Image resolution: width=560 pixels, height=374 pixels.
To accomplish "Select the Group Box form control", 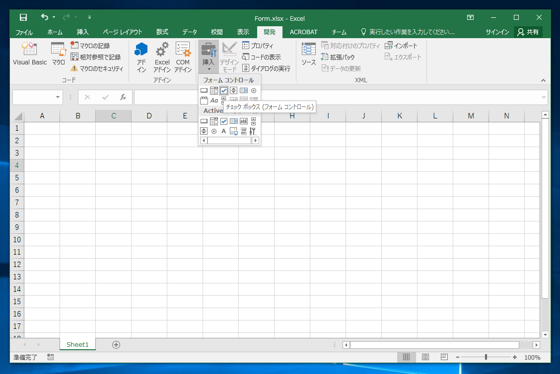I will 204,100.
